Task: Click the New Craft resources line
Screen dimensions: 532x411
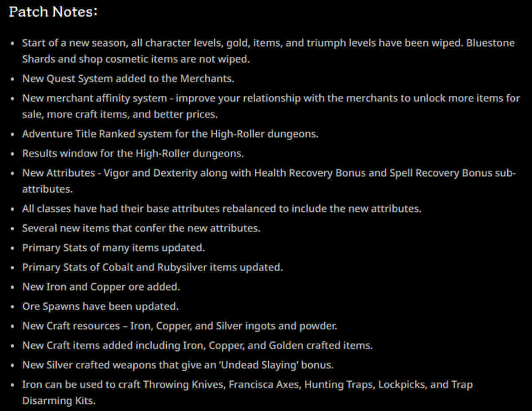Action: click(180, 326)
